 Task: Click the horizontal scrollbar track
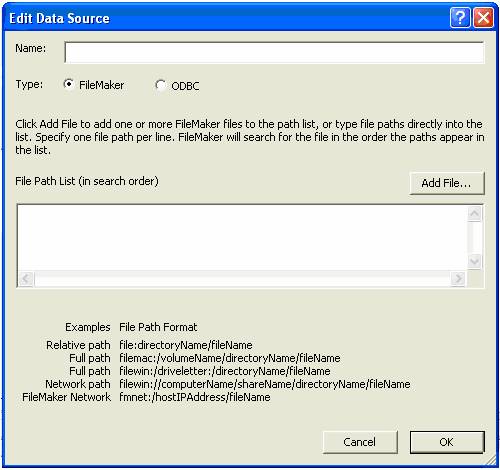point(242,278)
